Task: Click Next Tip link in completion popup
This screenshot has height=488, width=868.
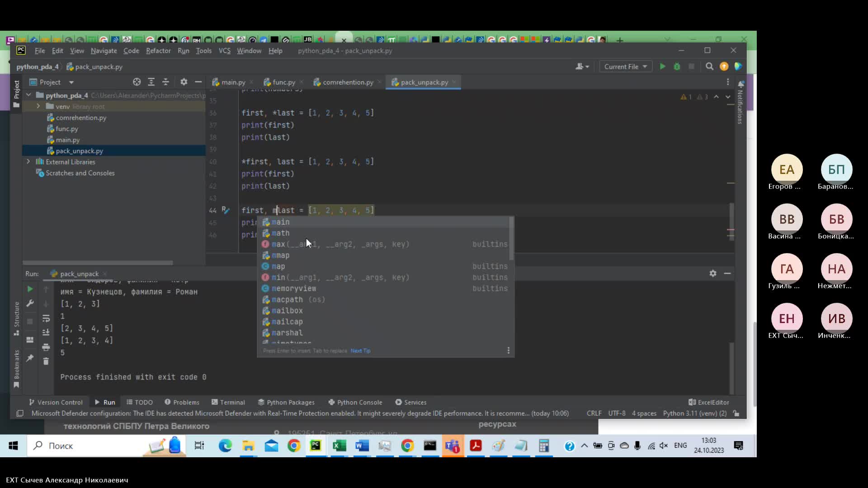Action: tap(360, 351)
